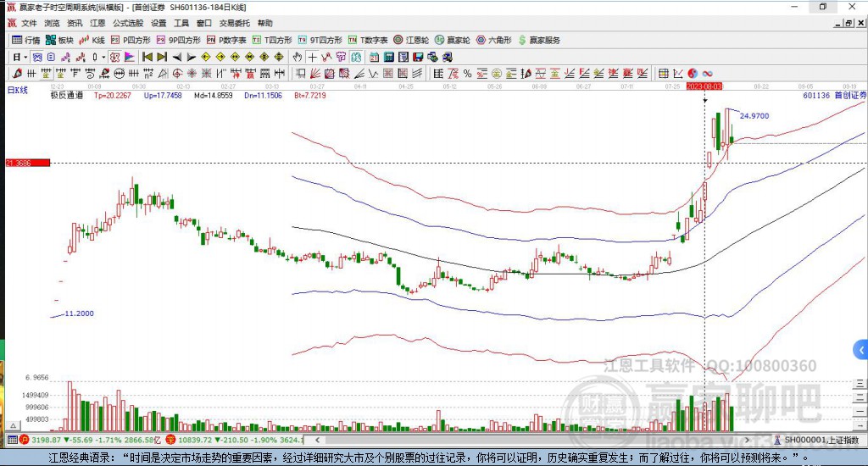
Task: Click the status bar scroll right arrow
Action: [x=747, y=440]
